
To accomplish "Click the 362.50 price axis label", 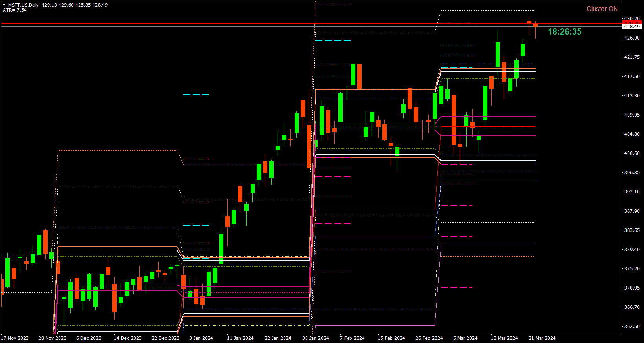I will click(632, 327).
